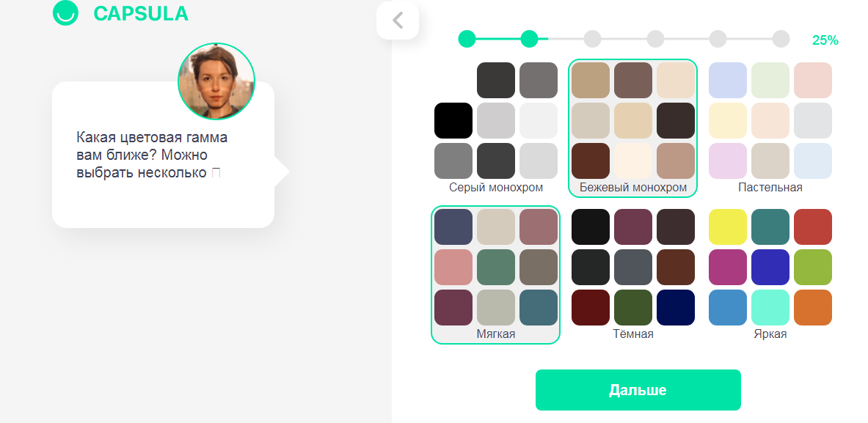868x423 pixels.
Task: Click the CAPSULA brand name link
Action: [141, 13]
